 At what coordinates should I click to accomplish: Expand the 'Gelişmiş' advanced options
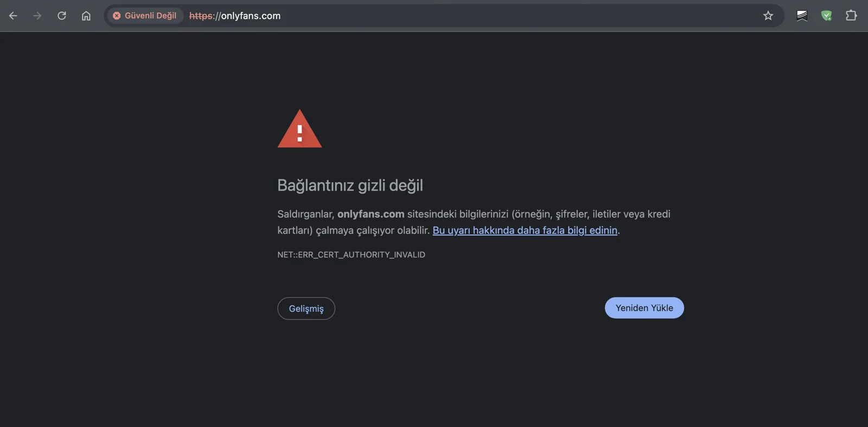[x=306, y=308]
